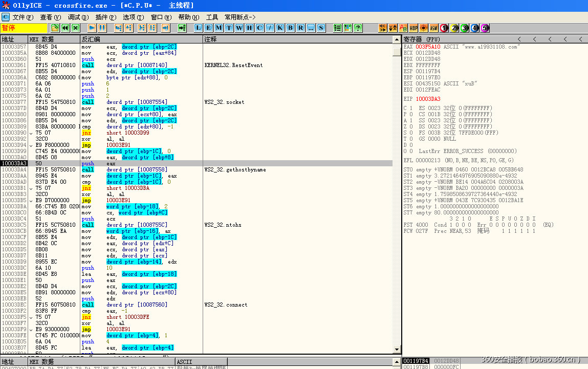
Task: Open the Memory map window (M button)
Action: tap(219, 28)
